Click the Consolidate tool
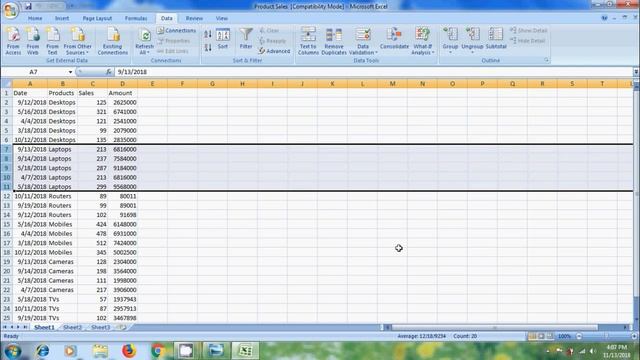Screen dimensions: 640x360 394,39
